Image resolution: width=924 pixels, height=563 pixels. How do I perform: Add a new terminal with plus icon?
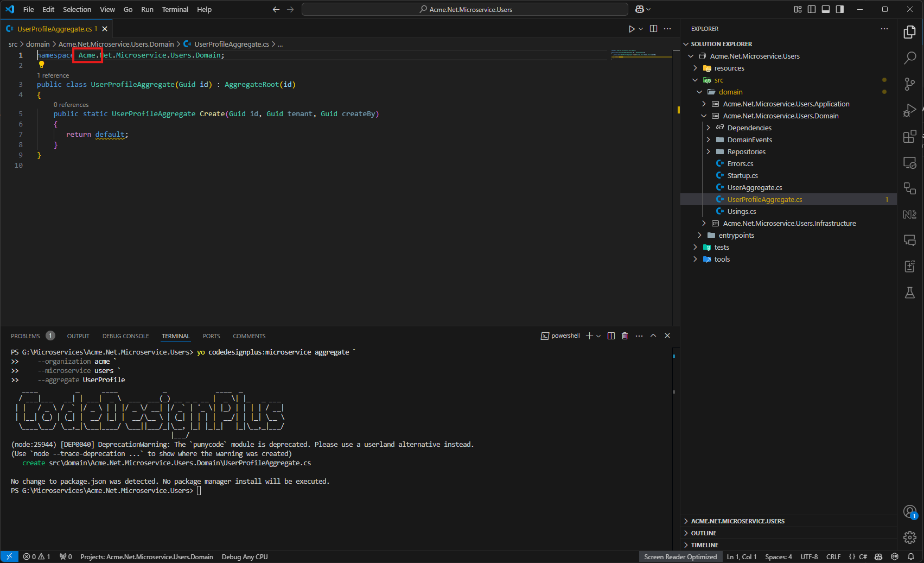click(589, 336)
